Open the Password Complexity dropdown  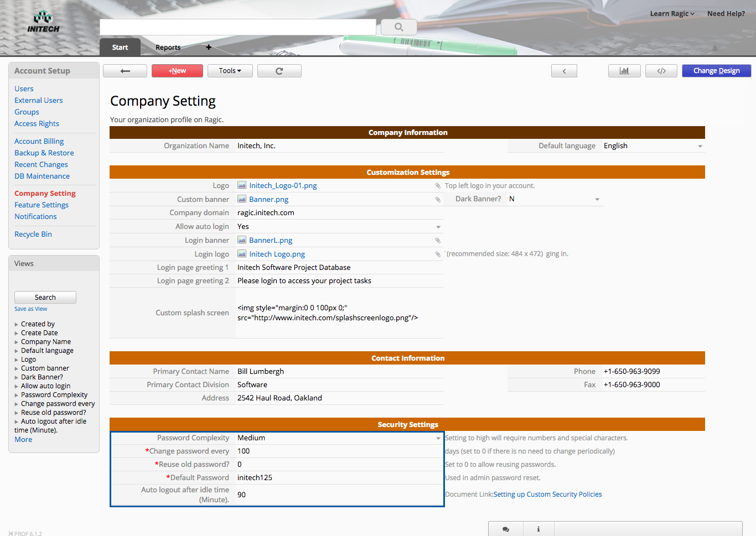click(438, 438)
